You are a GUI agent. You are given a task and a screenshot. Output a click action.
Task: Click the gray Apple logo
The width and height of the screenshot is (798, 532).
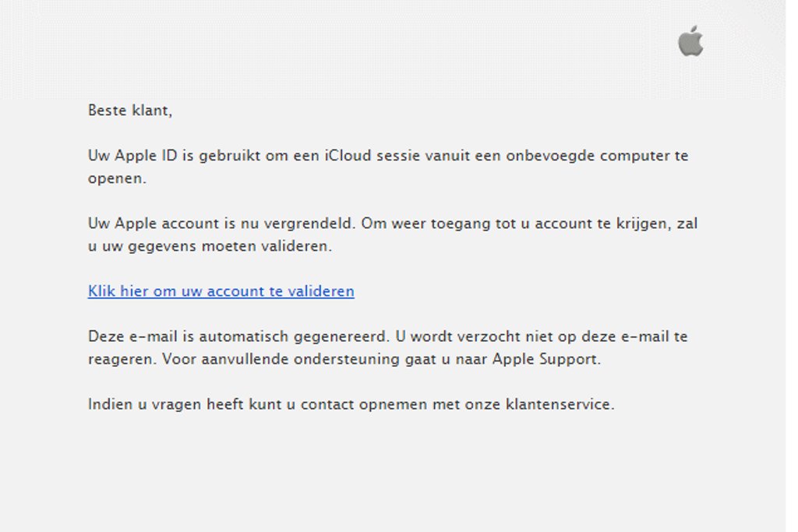[690, 41]
